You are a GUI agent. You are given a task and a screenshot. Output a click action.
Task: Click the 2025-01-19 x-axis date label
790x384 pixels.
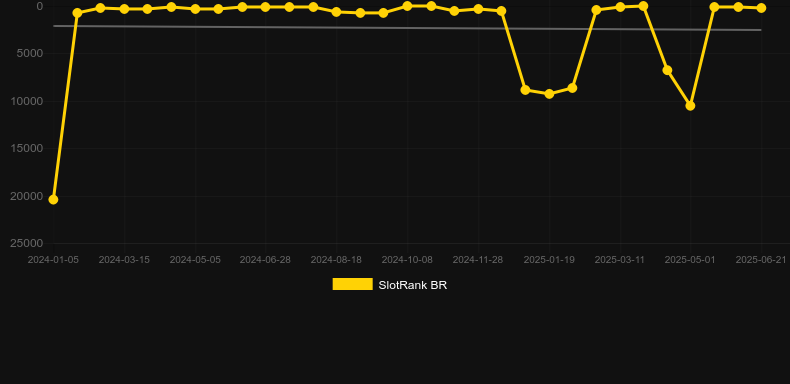click(549, 260)
